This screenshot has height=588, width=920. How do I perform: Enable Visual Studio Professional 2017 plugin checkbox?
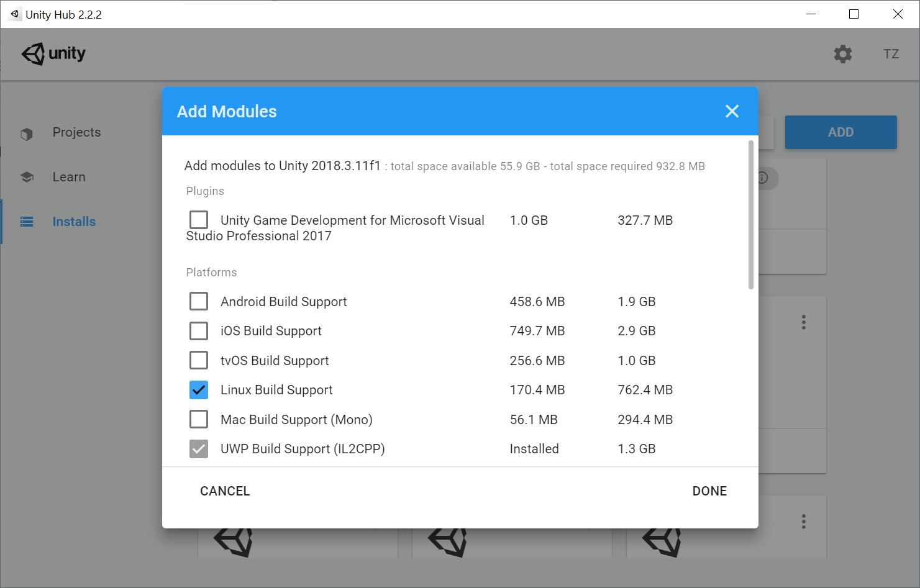[x=199, y=220]
